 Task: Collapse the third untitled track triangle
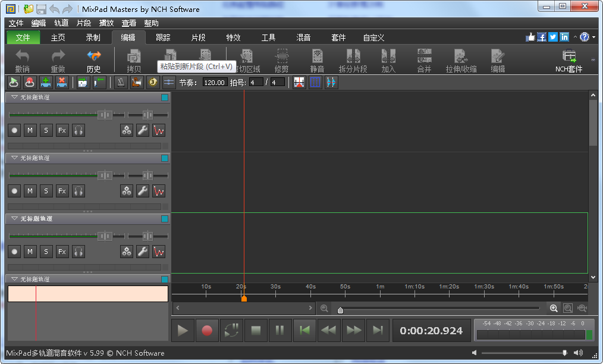[14, 218]
